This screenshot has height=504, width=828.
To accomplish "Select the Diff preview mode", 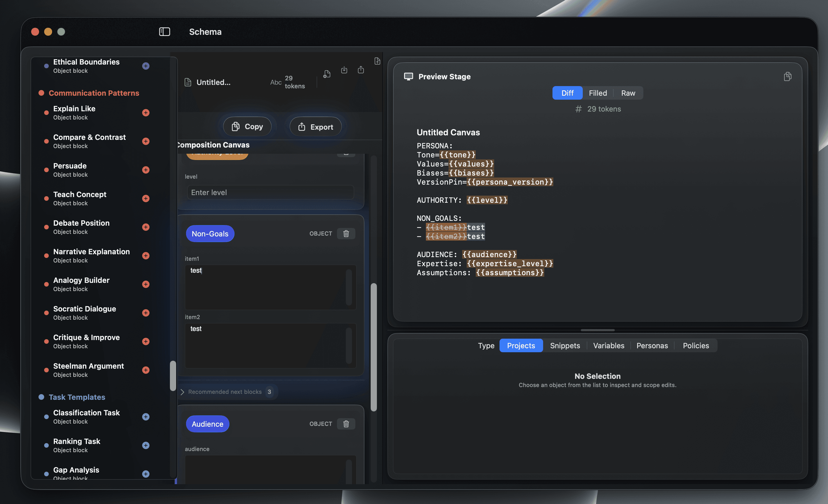I will coord(567,93).
